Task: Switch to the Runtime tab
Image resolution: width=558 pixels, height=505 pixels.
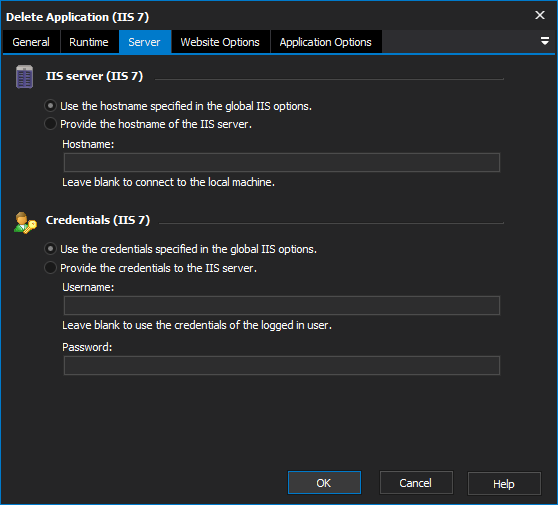Action: tap(89, 42)
